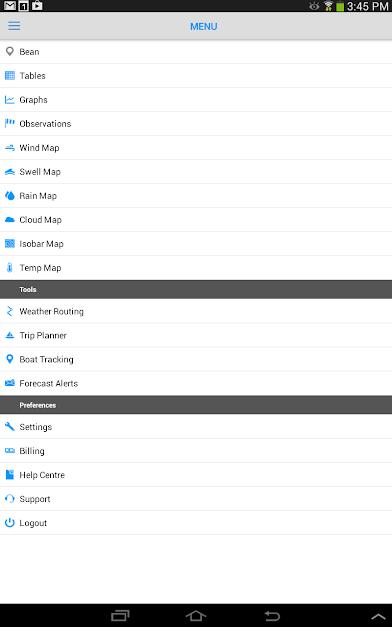Open the Wind Map menu item
392x627 pixels.
[x=196, y=148]
